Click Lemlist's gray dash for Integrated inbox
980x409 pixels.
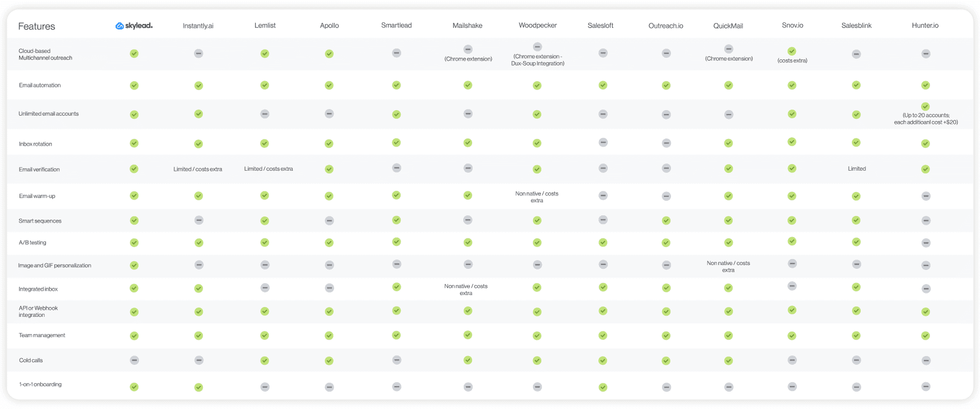pyautogui.click(x=264, y=287)
